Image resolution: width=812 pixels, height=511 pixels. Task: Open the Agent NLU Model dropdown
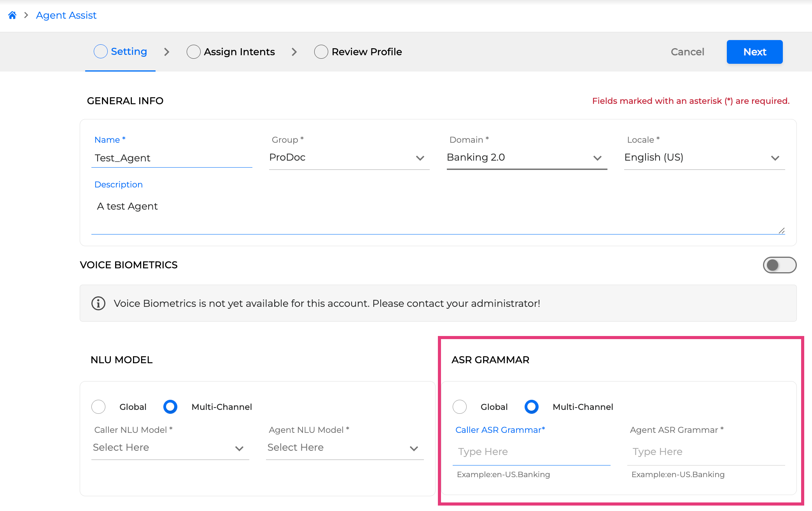(345, 448)
